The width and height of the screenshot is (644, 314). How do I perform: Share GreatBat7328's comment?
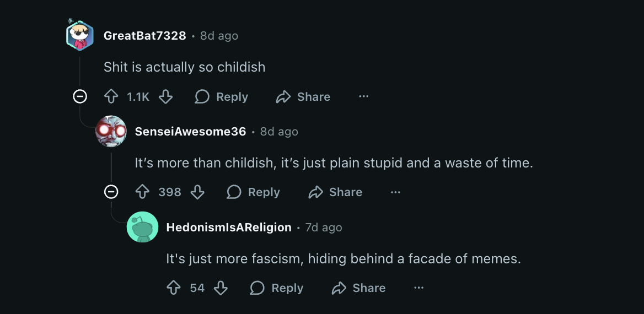pos(303,97)
